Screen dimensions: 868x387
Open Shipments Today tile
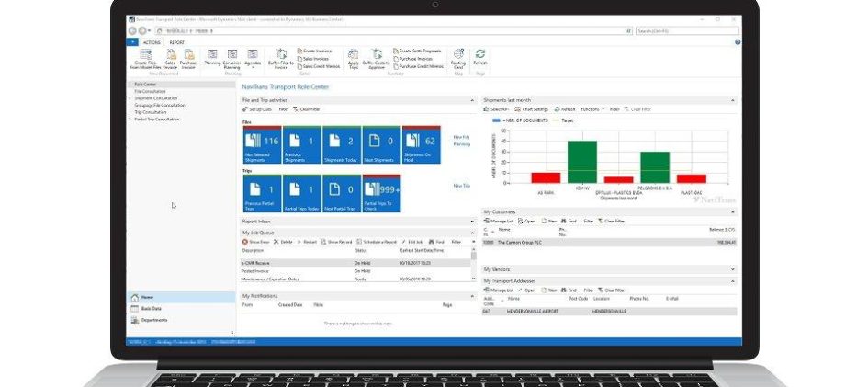[x=342, y=144]
